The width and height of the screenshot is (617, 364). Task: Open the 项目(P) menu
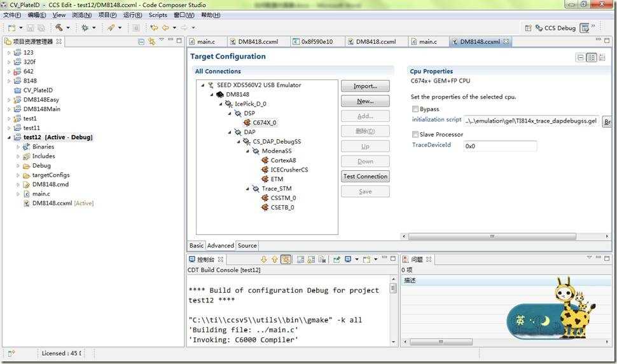coord(107,15)
